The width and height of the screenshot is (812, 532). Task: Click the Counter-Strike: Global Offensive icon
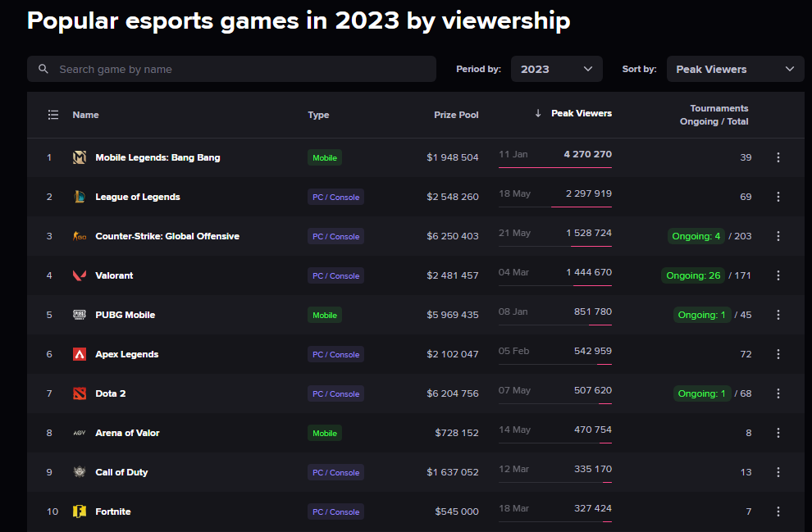pos(80,236)
